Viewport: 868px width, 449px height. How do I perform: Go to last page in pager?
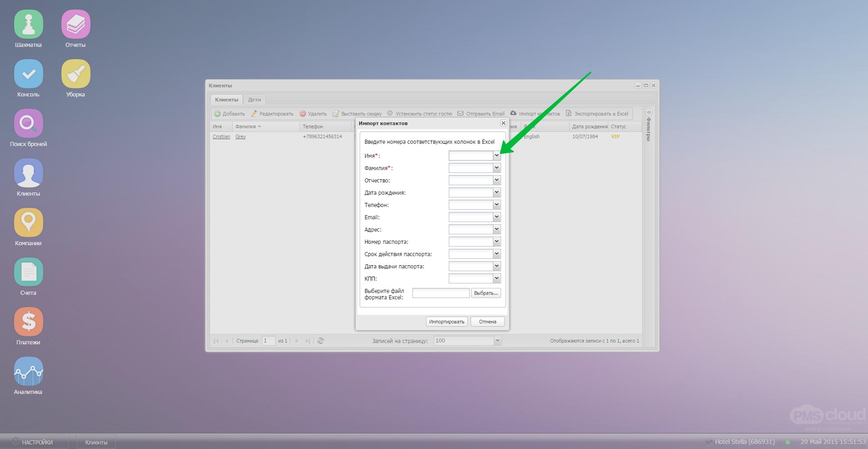tap(308, 341)
